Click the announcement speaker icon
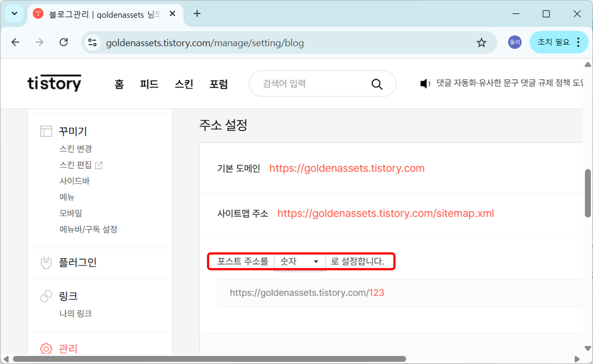 click(x=425, y=84)
